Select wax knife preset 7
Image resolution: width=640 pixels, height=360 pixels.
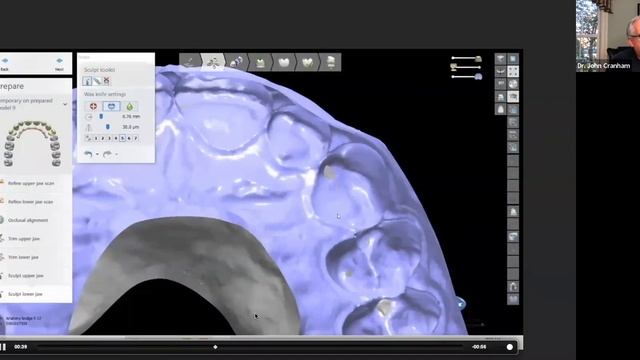coord(136,138)
